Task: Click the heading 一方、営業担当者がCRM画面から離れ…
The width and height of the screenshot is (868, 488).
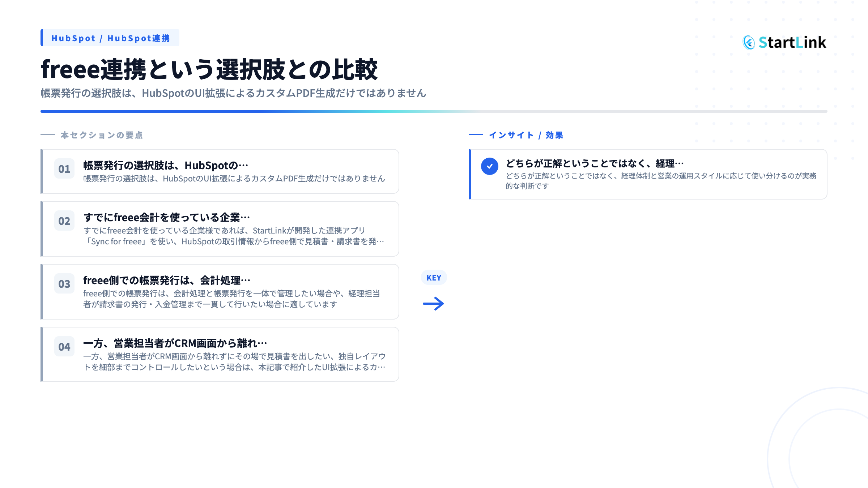Action: pyautogui.click(x=175, y=343)
